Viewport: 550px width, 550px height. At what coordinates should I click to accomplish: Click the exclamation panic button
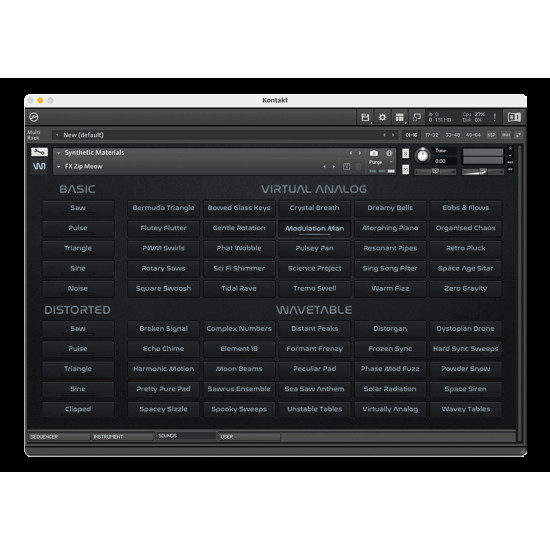coord(495,117)
